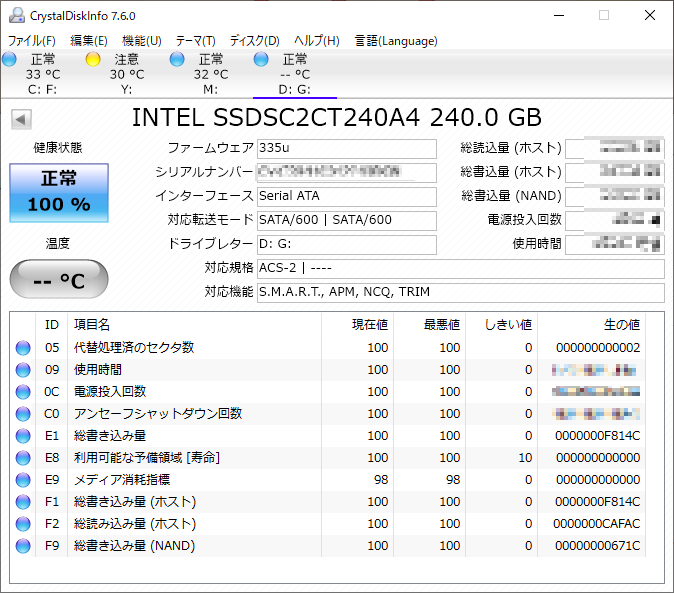674x593 pixels.
Task: Open the ヘルプ(H) menu
Action: point(317,41)
